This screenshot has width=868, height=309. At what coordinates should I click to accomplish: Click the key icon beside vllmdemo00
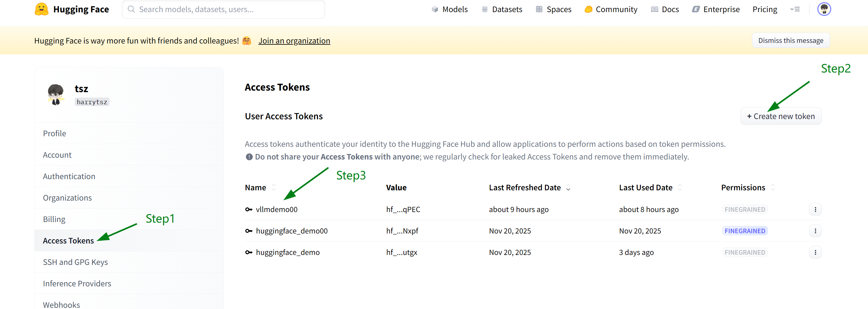tap(249, 209)
